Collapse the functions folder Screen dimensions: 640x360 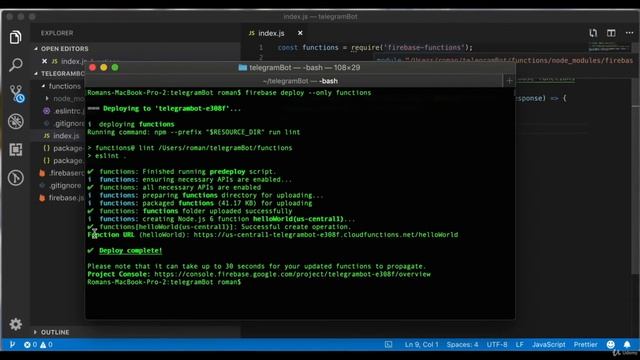[x=44, y=86]
